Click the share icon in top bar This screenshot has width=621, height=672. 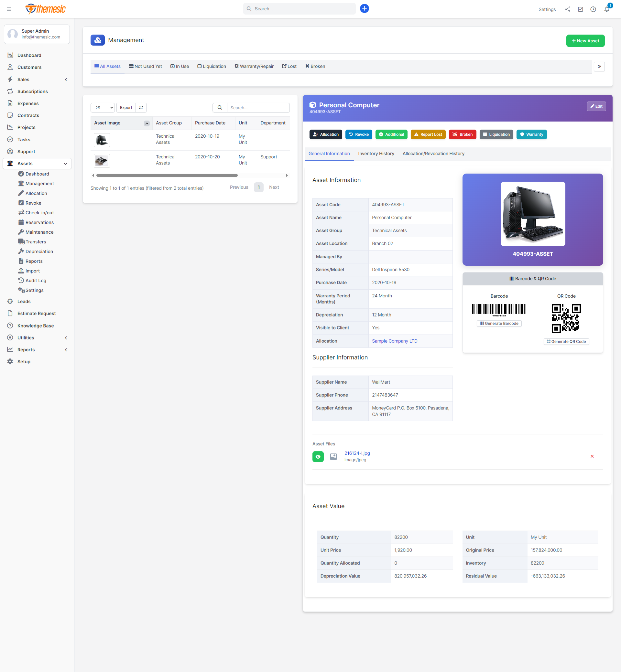pyautogui.click(x=568, y=9)
